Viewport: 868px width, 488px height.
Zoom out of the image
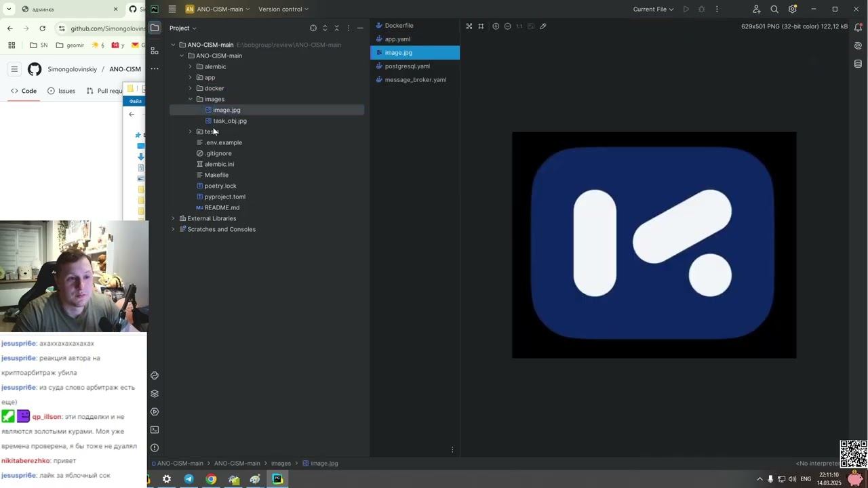(507, 26)
